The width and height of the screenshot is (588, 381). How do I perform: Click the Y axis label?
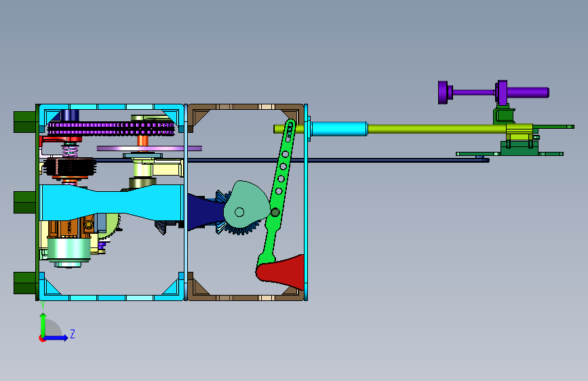coord(42,305)
